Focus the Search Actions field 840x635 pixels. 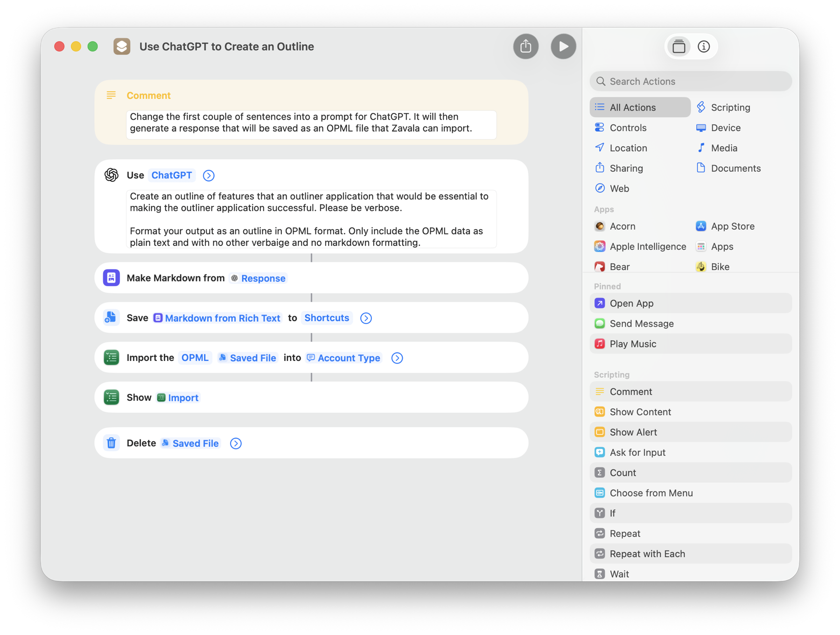click(x=691, y=81)
